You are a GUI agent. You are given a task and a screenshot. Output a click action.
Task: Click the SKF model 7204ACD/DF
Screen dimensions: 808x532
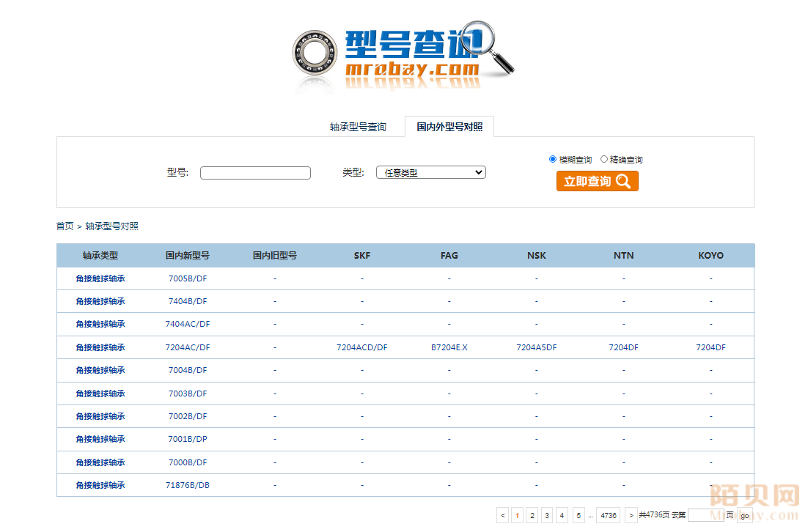coord(361,347)
